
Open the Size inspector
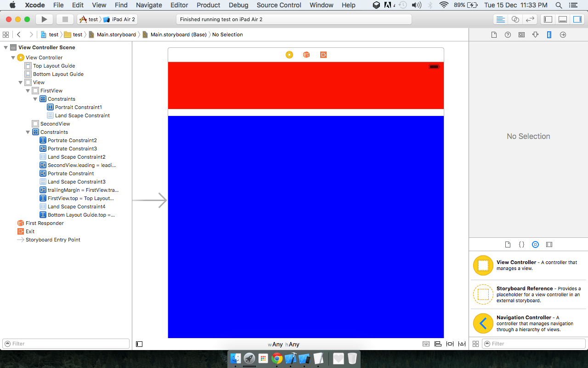(549, 35)
